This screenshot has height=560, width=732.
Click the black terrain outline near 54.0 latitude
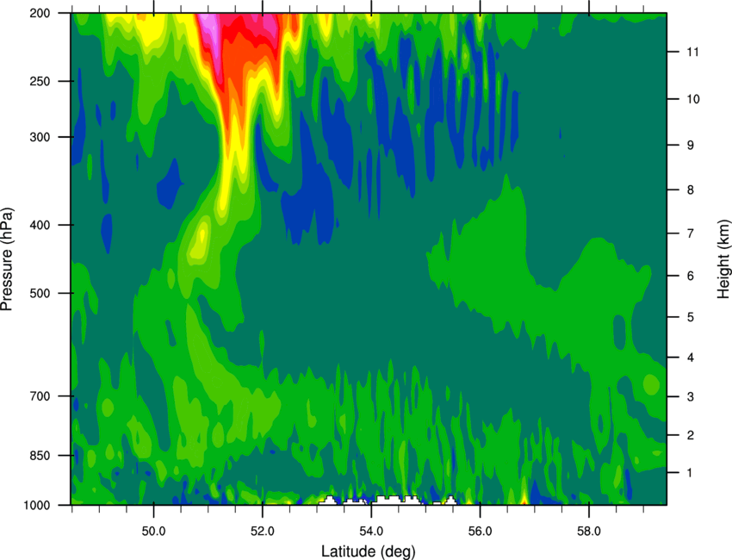click(x=372, y=499)
